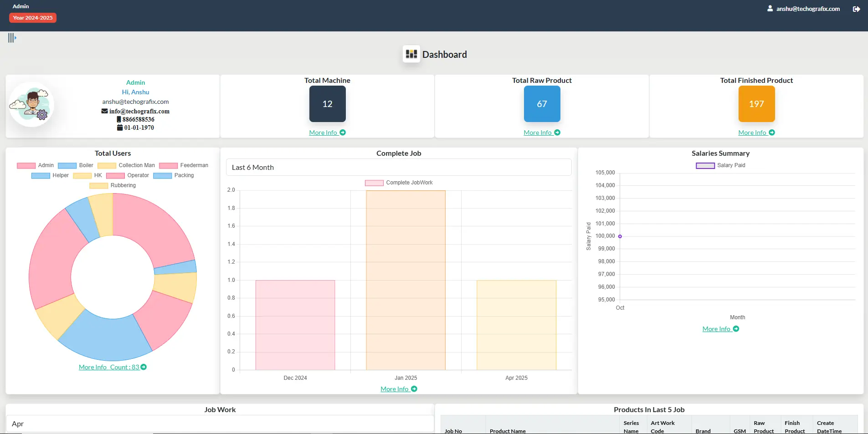Click the user profile icon beside email

(x=770, y=9)
